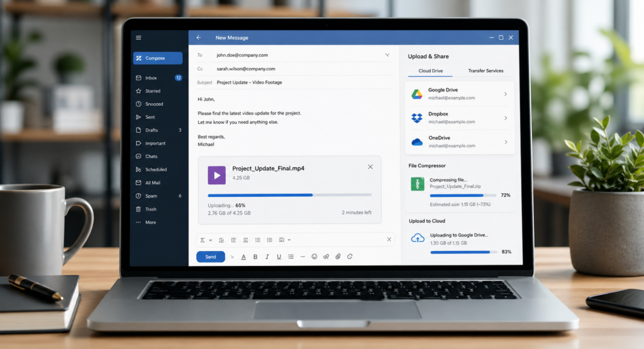Click the discard X icon next to Send
644x349 pixels.
[232, 257]
